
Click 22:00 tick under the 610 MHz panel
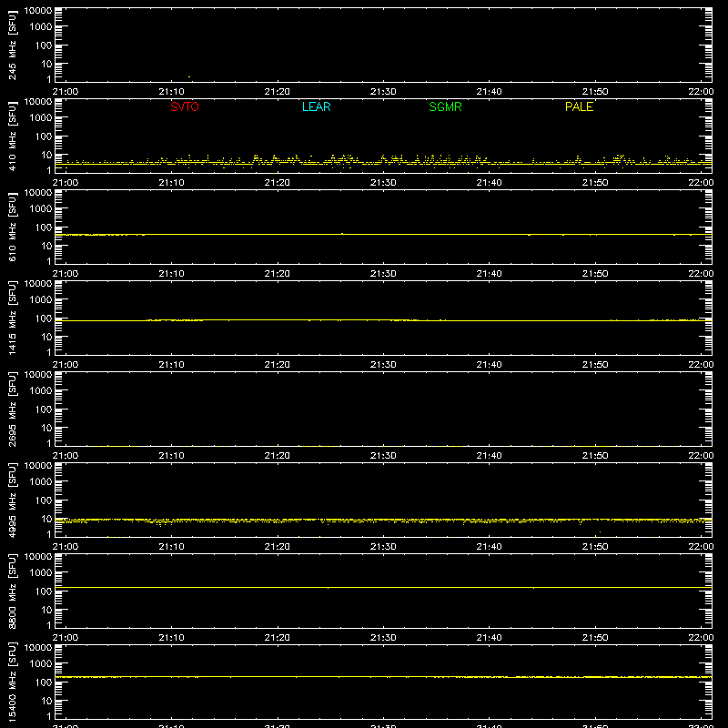701,274
